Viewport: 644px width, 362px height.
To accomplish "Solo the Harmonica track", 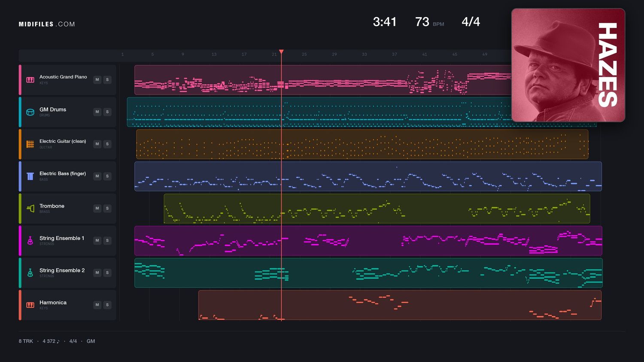I will point(107,305).
